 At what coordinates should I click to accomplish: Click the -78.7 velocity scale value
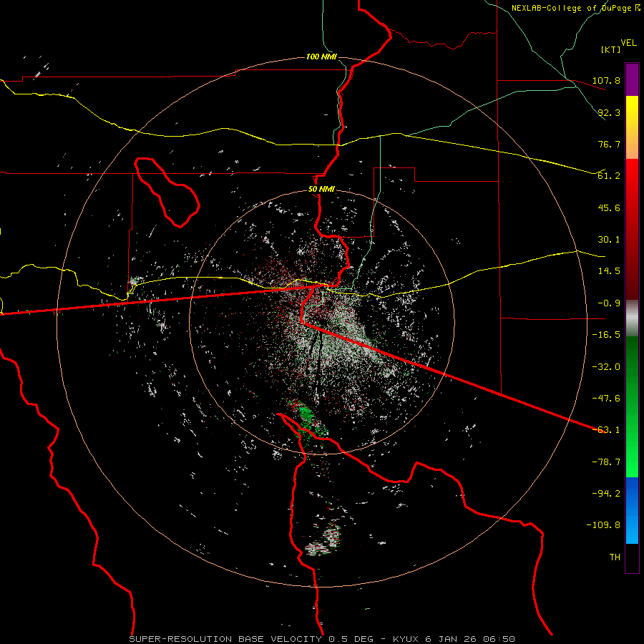tap(606, 462)
